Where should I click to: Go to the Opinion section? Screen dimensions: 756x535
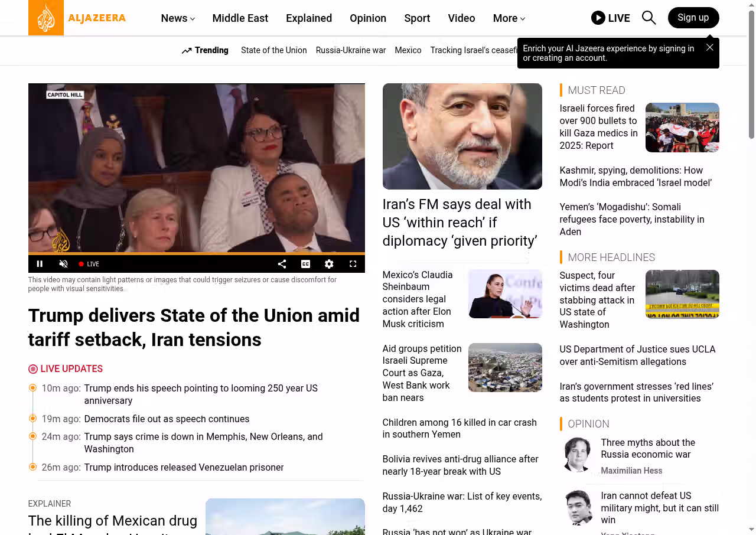pyautogui.click(x=367, y=18)
